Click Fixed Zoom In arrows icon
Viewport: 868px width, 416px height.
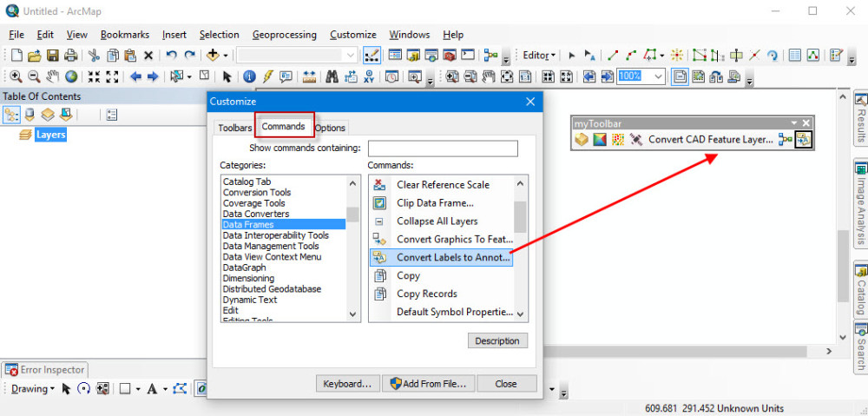click(94, 76)
